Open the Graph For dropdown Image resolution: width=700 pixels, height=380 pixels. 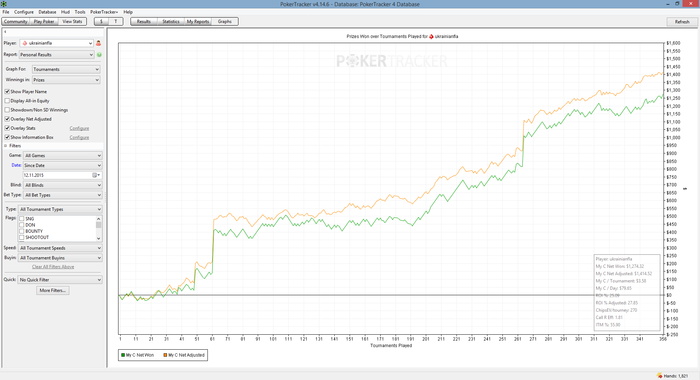[66, 69]
